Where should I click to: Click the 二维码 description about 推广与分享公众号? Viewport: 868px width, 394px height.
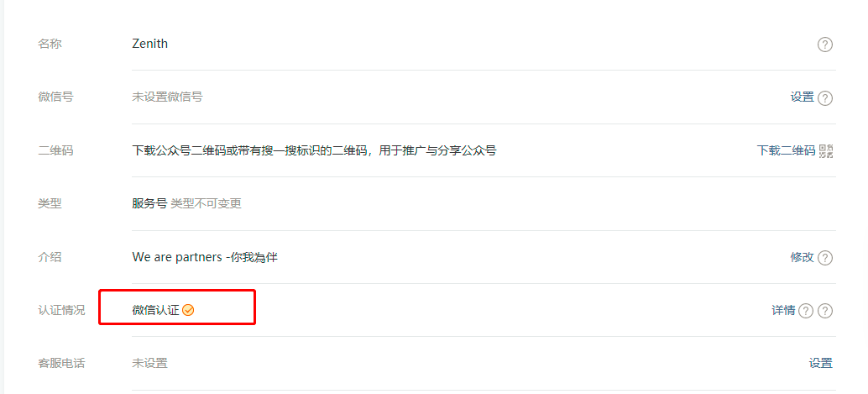pos(314,150)
